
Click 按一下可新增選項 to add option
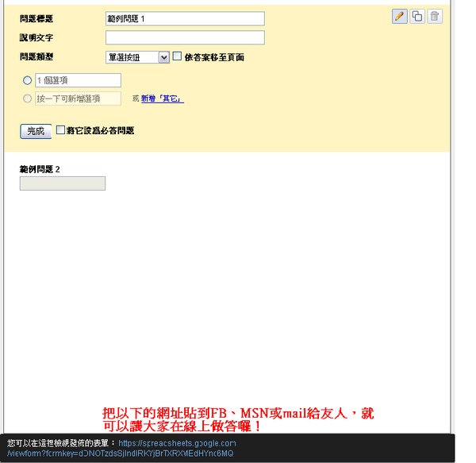click(78, 98)
